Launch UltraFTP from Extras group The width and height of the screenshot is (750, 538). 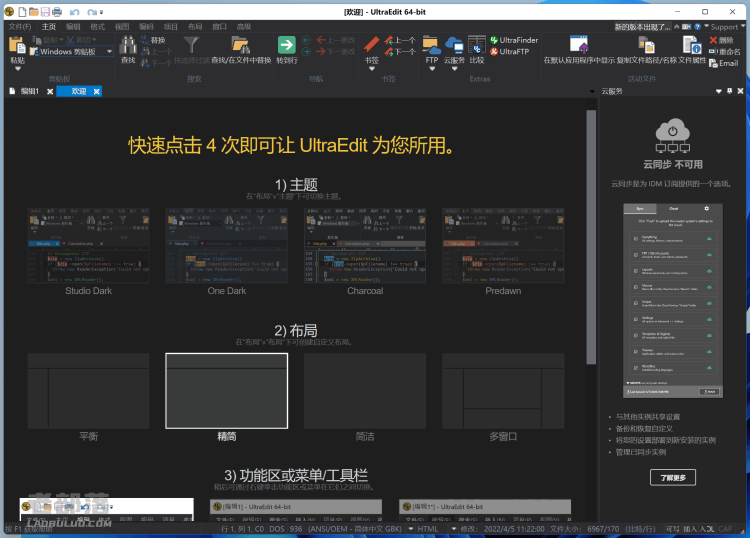510,51
